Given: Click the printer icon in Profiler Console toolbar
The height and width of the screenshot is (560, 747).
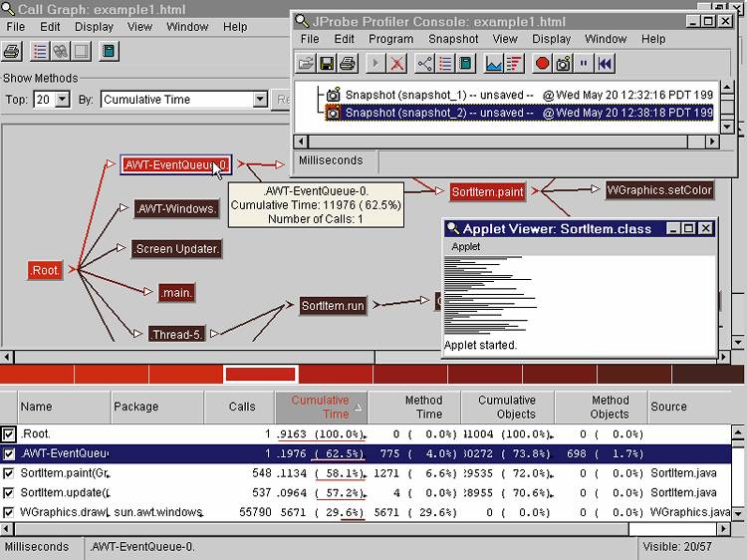Looking at the screenshot, I should tap(348, 64).
